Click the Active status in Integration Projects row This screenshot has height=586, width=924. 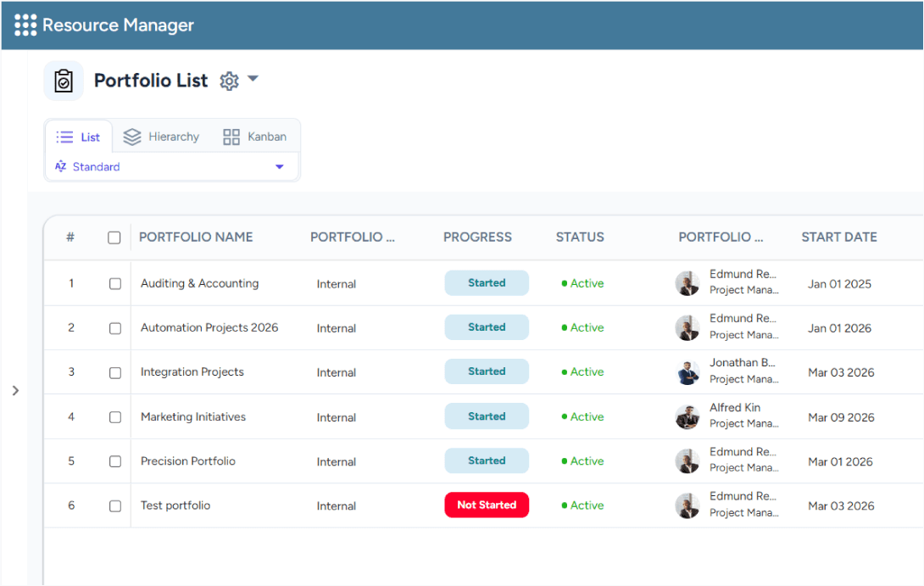[x=583, y=372]
